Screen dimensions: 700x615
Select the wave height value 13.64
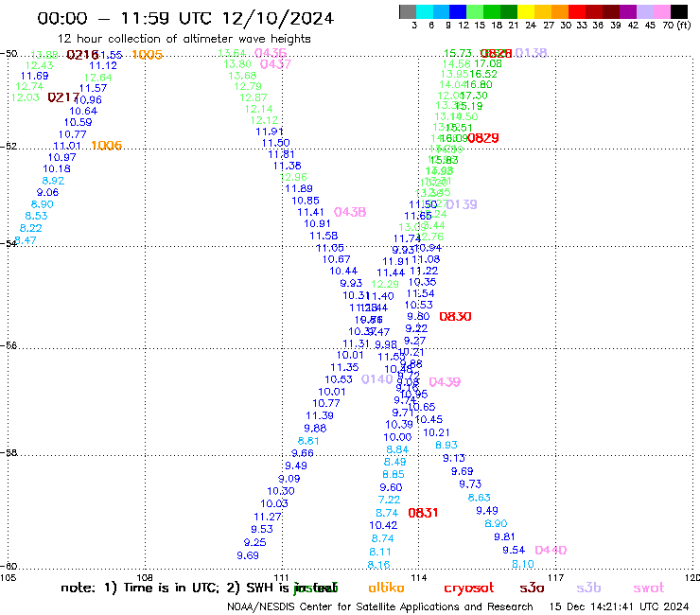point(232,53)
